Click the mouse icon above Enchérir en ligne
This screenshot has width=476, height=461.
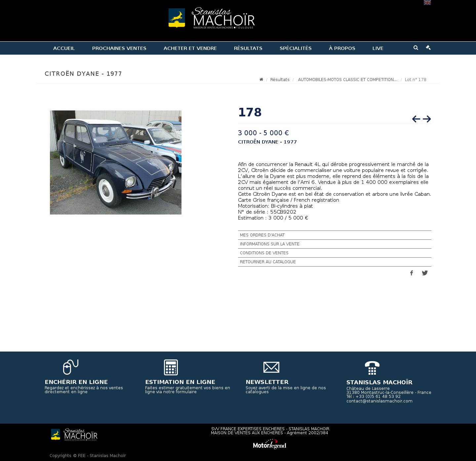point(71,367)
